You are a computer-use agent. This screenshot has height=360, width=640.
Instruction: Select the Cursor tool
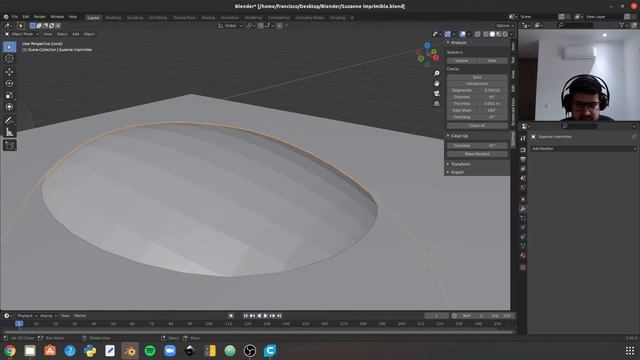pos(9,59)
